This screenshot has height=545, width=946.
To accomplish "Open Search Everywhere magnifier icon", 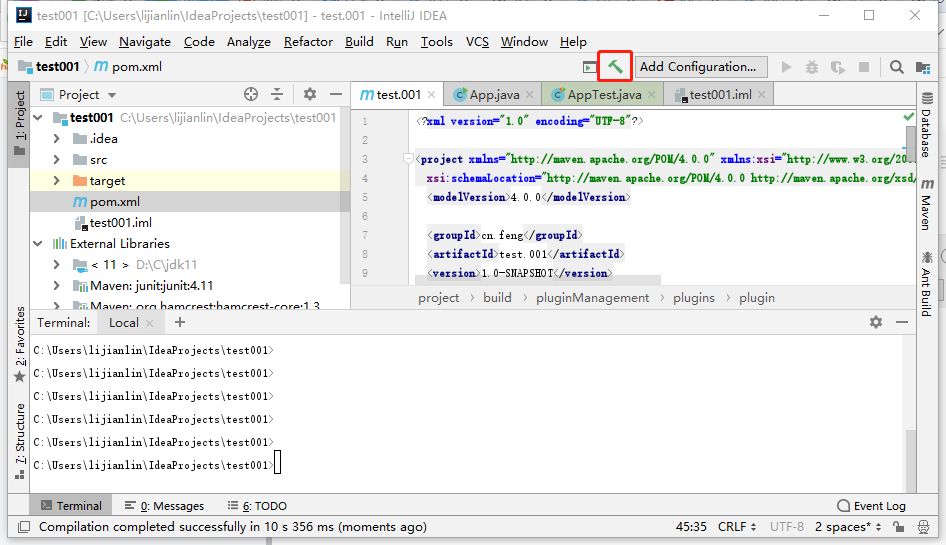I will point(897,67).
